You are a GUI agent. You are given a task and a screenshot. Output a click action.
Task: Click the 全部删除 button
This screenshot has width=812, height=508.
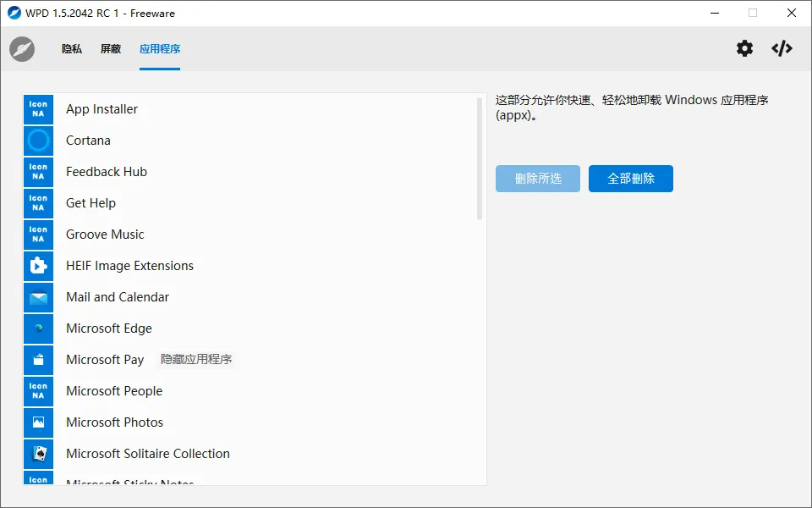pos(631,179)
